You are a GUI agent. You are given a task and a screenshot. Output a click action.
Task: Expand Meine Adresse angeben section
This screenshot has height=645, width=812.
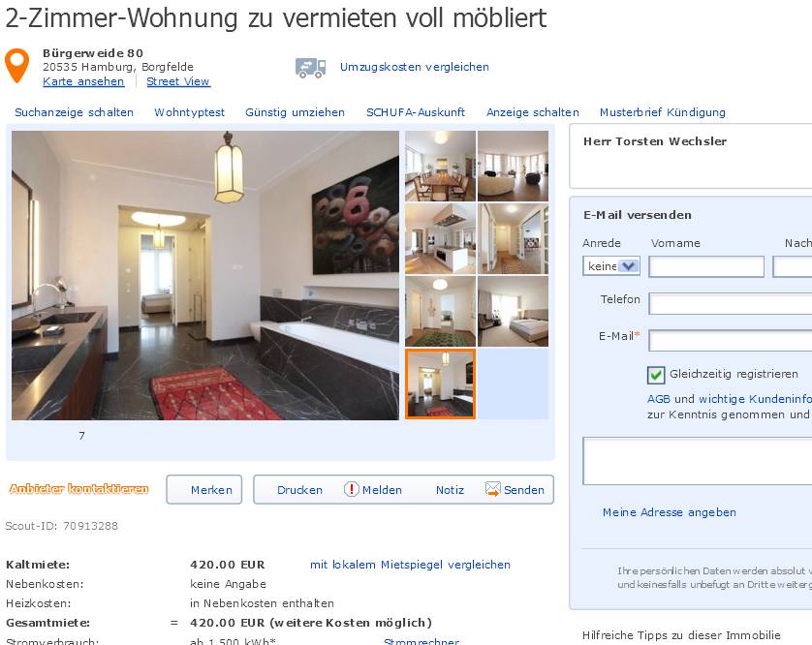coord(669,512)
